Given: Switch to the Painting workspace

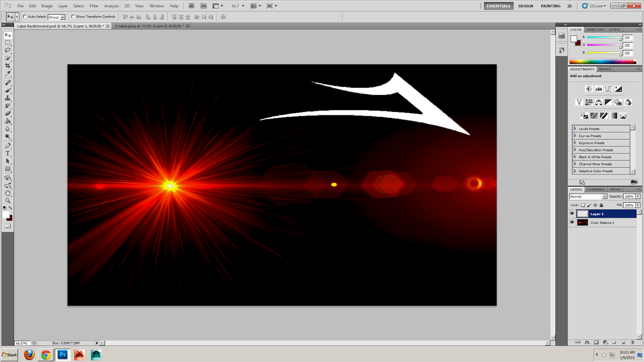Looking at the screenshot, I should tap(551, 6).
